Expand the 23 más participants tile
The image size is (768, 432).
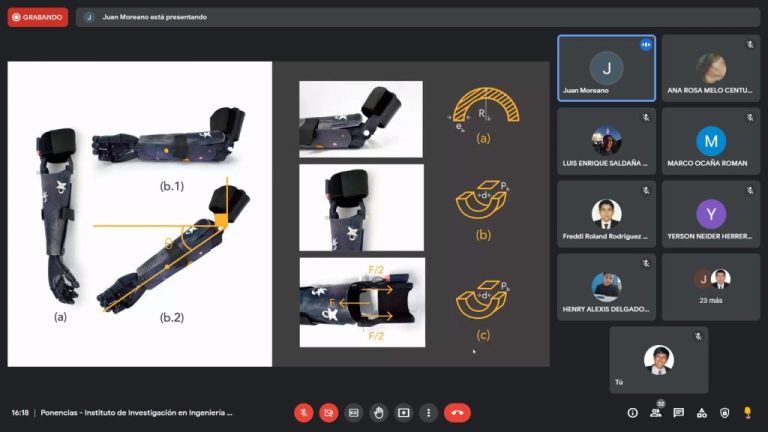coord(711,286)
